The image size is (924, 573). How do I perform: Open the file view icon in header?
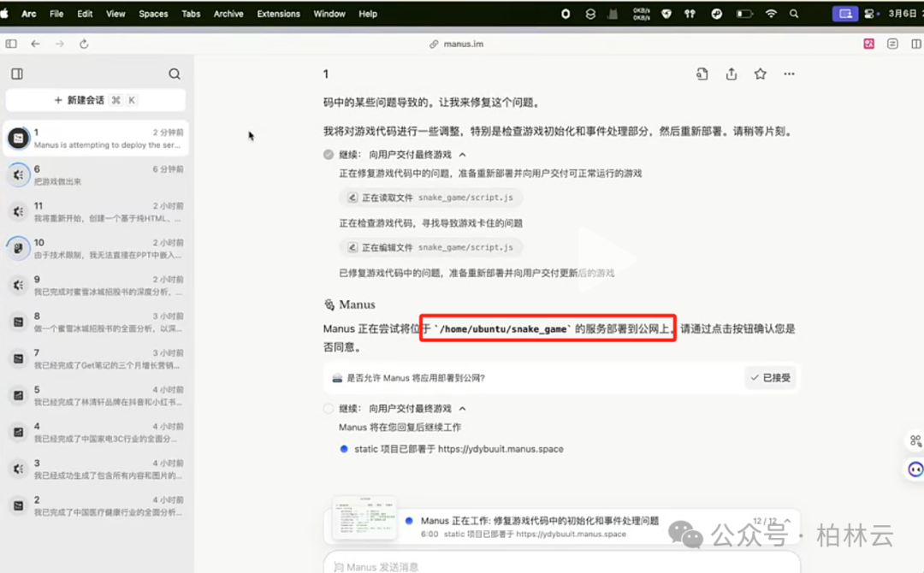(x=702, y=74)
